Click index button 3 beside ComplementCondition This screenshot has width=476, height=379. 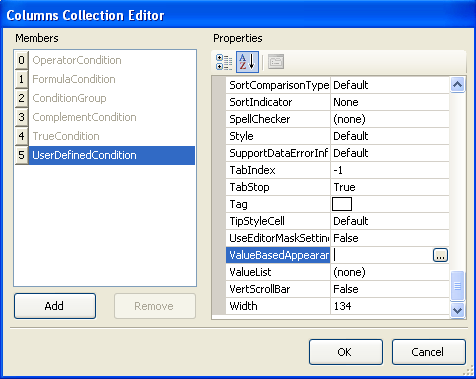[22, 117]
